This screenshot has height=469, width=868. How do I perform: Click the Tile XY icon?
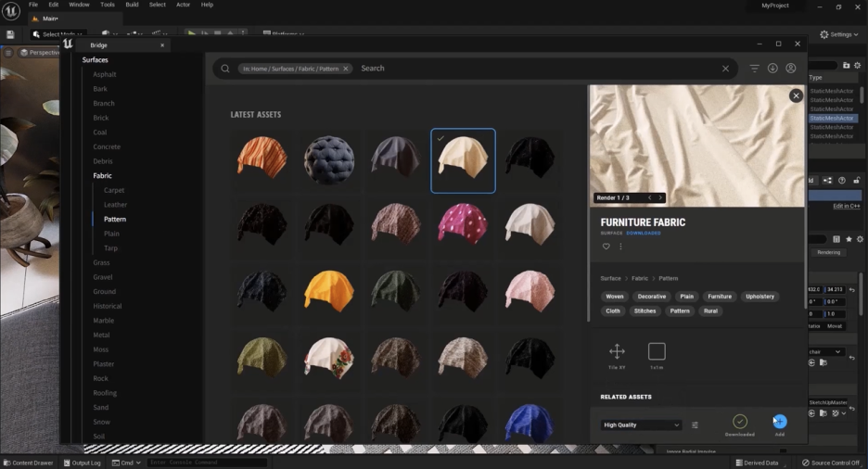[x=617, y=351]
